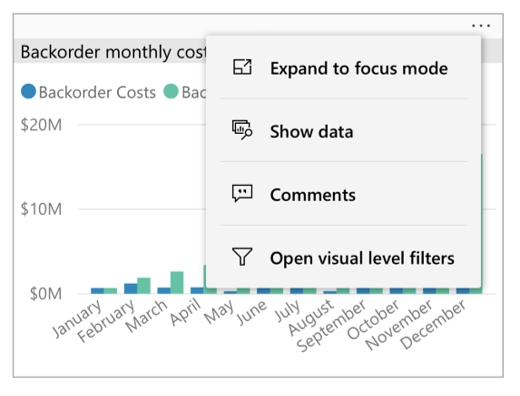Choose Open visual level filters

tap(343, 257)
